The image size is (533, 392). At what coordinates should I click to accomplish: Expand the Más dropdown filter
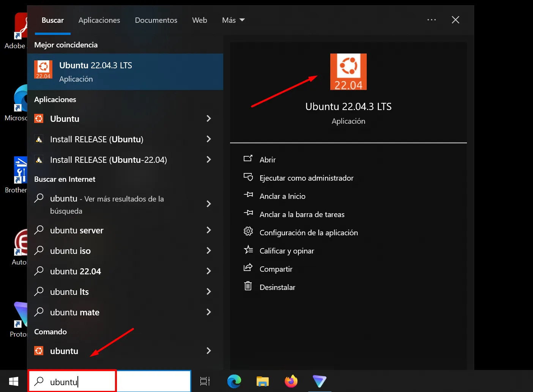click(x=233, y=20)
